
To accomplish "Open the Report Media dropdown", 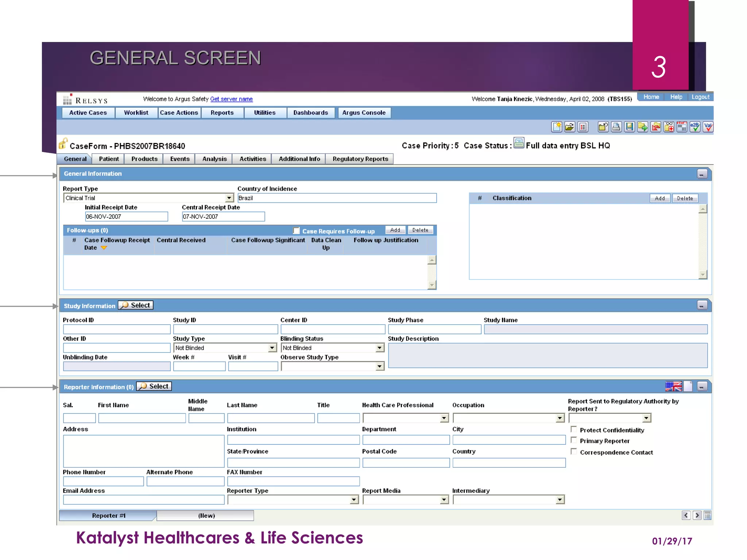I will click(444, 499).
